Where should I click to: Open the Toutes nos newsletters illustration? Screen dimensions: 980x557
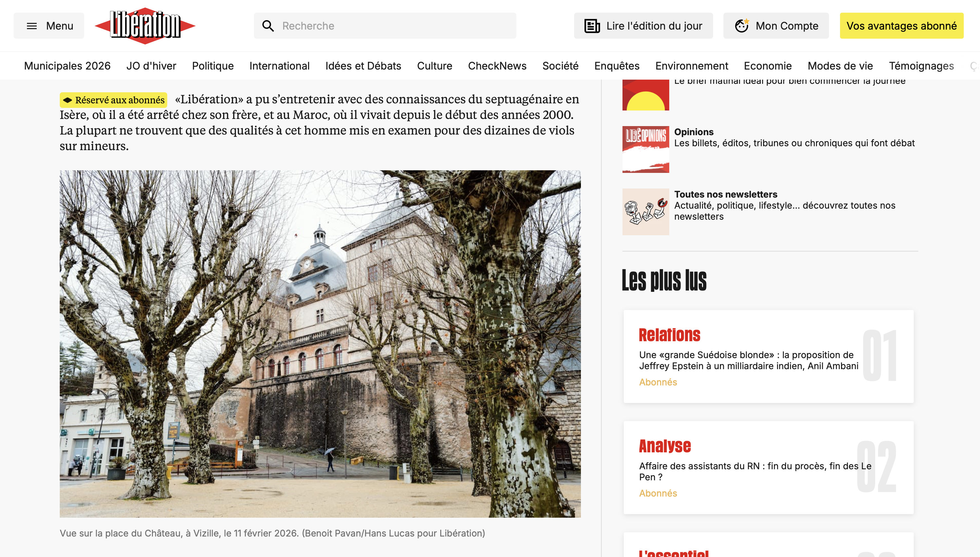click(x=646, y=212)
